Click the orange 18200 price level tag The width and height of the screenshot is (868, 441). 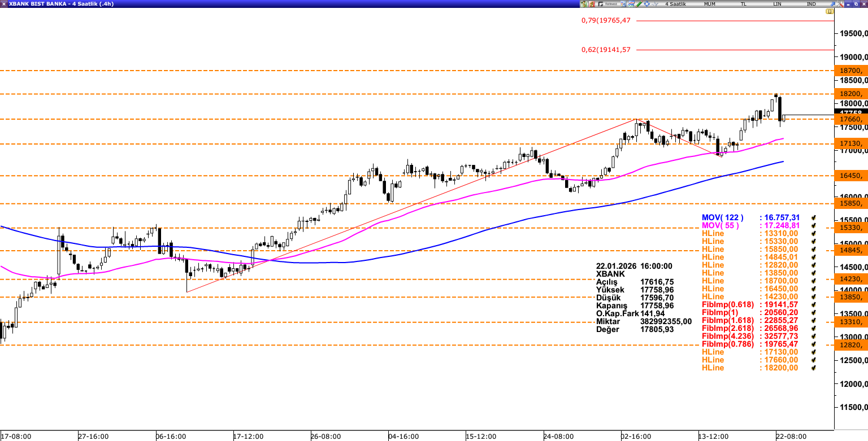pyautogui.click(x=850, y=94)
